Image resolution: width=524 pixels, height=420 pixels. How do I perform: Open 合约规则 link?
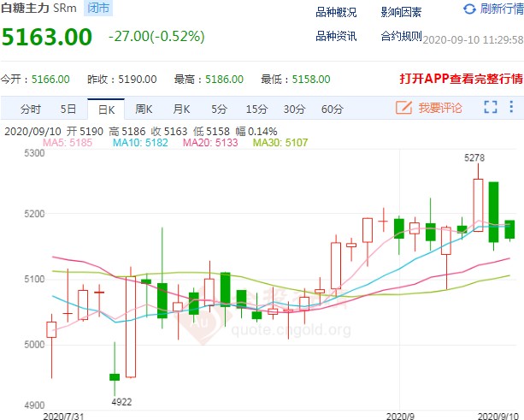[401, 36]
